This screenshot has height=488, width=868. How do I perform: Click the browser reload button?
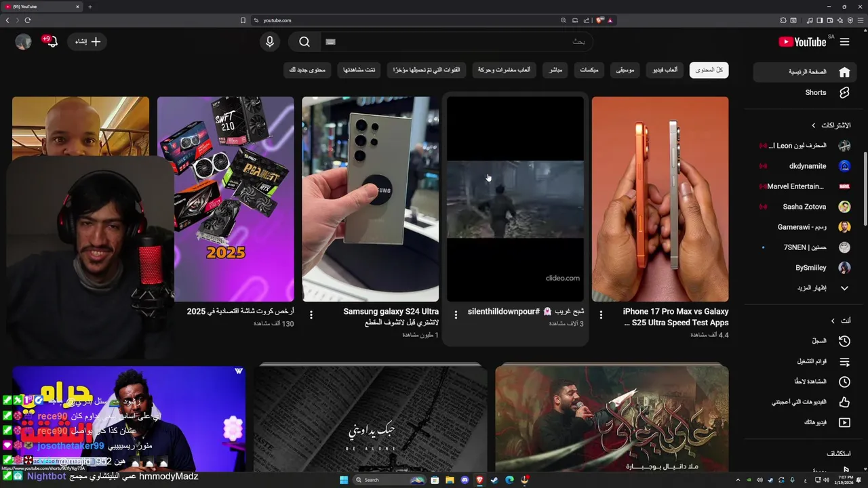(28, 20)
